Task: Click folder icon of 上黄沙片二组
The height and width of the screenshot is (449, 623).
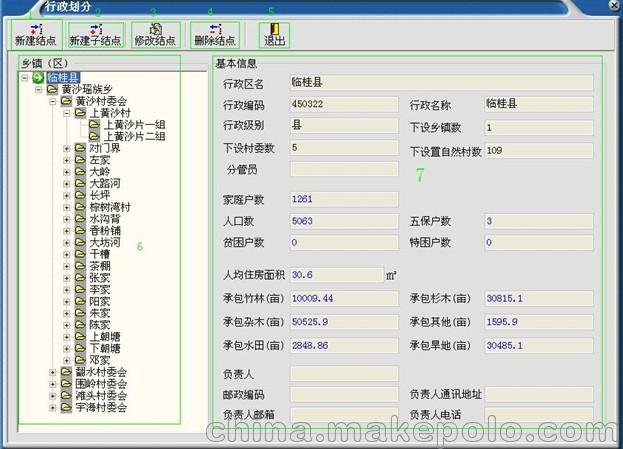Action: [95, 136]
